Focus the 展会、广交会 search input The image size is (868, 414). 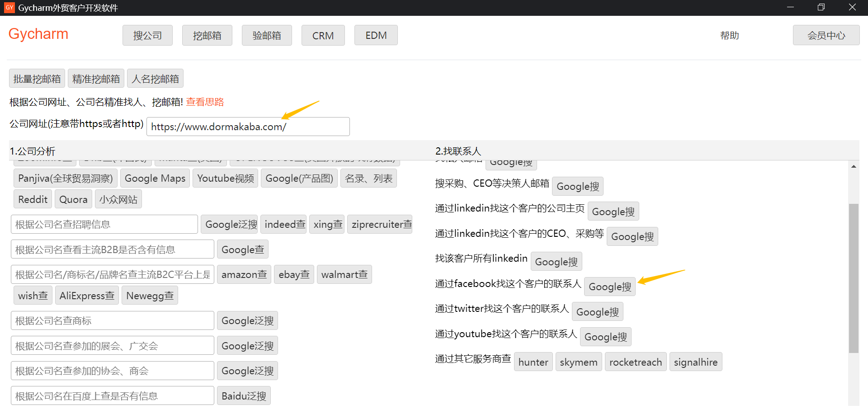pos(113,346)
